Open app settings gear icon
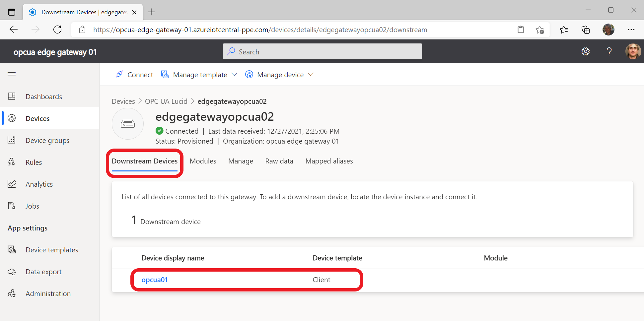 tap(586, 51)
